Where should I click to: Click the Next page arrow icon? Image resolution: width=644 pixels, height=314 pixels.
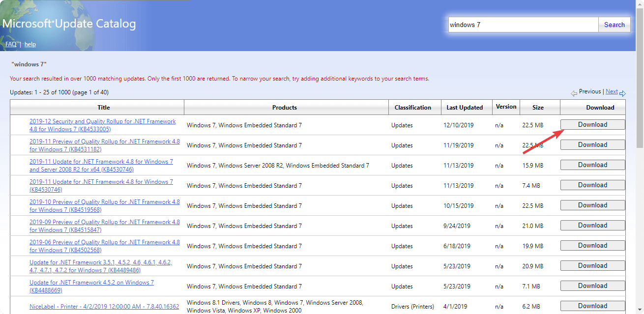point(622,93)
